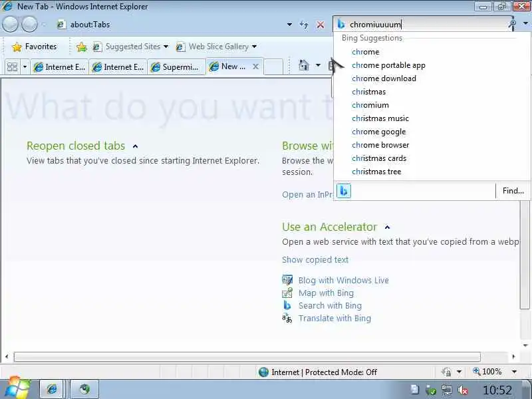Choose the 'christmas' suggestion
The height and width of the screenshot is (399, 532).
tap(368, 92)
